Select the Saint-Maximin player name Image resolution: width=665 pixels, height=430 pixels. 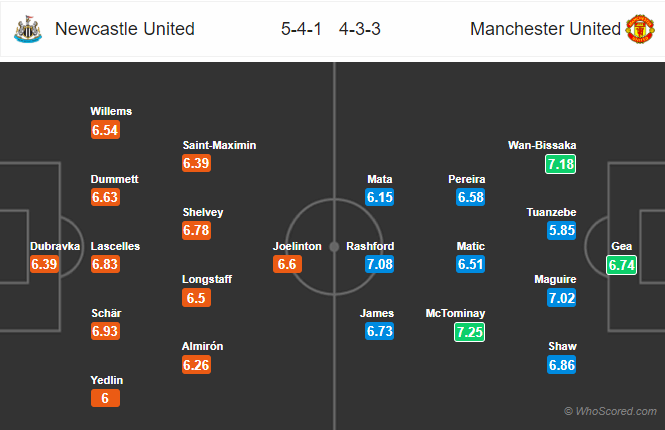219,145
